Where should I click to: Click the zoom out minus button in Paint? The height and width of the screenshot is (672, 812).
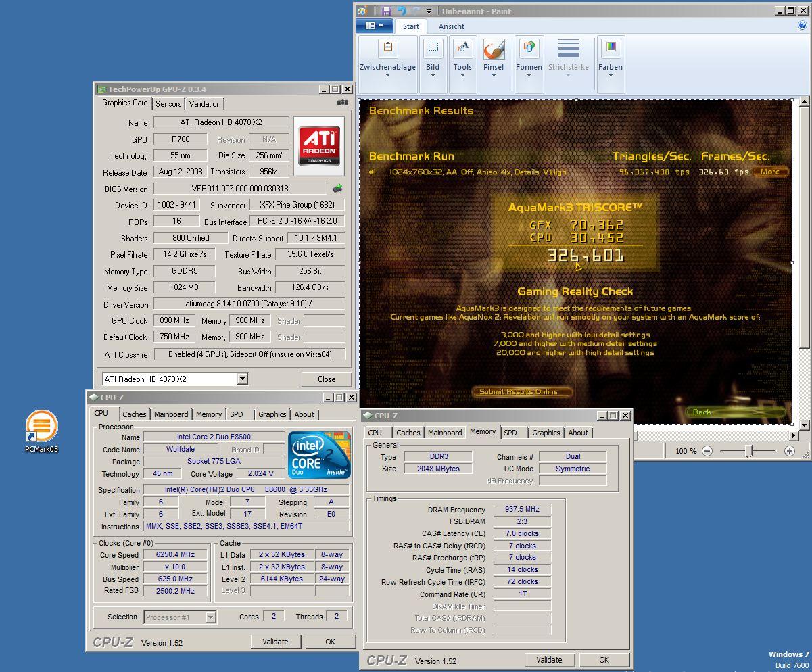pos(707,451)
